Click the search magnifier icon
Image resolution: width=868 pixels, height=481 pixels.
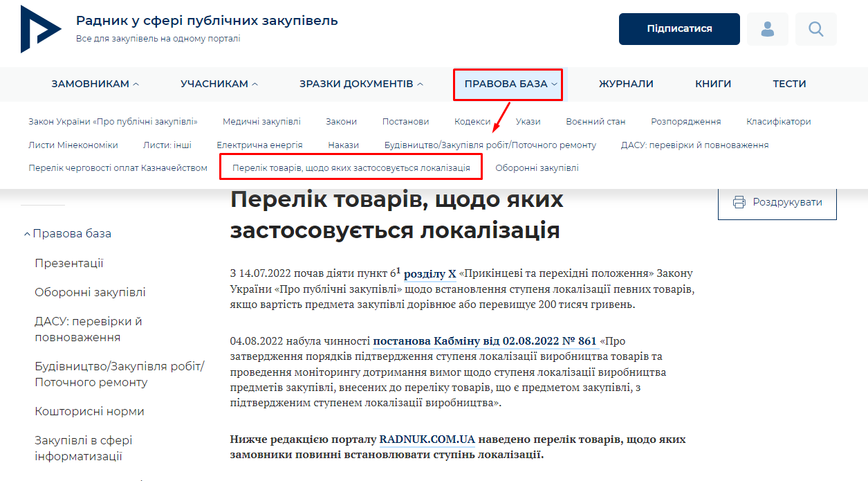(815, 29)
